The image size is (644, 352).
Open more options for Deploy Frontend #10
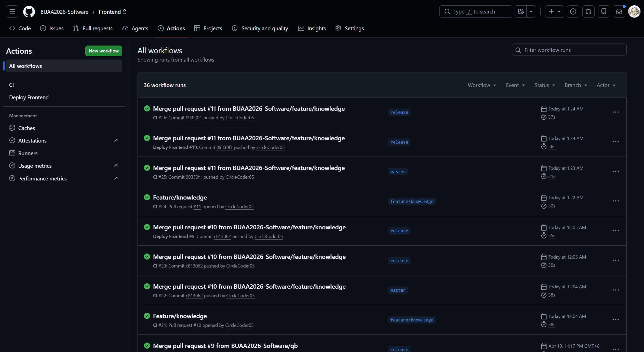point(616,142)
